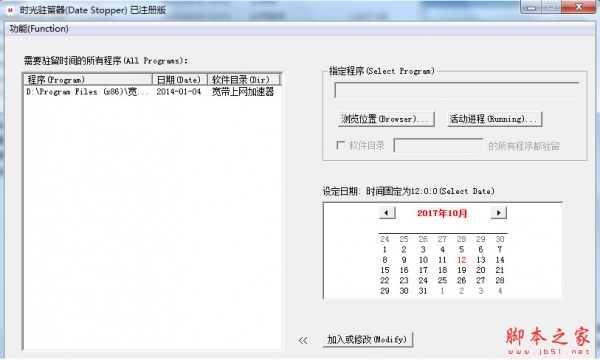Minimize the Date Stopper window
The width and height of the screenshot is (600, 360).
[531, 7]
